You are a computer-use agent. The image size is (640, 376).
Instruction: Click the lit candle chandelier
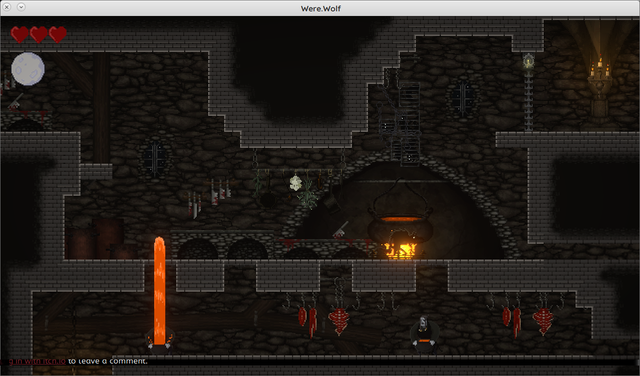click(599, 78)
